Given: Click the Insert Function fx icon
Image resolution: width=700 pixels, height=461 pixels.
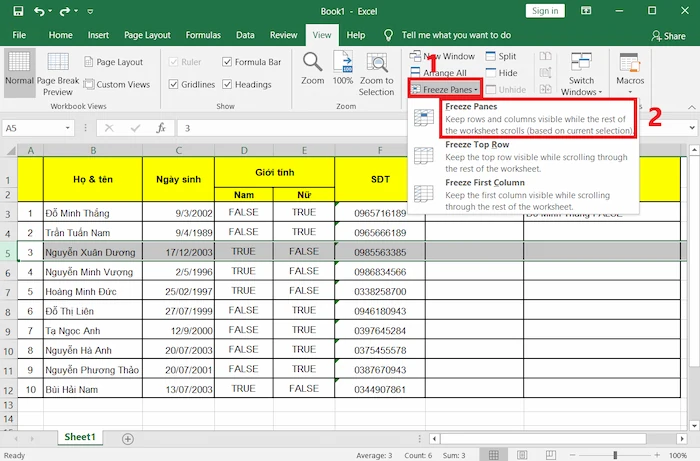Looking at the screenshot, I should click(161, 128).
